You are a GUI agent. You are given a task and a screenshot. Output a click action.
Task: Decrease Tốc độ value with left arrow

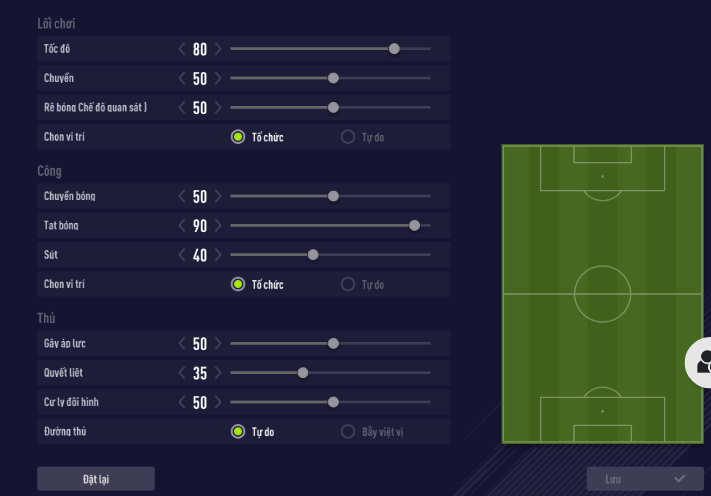[x=182, y=48]
